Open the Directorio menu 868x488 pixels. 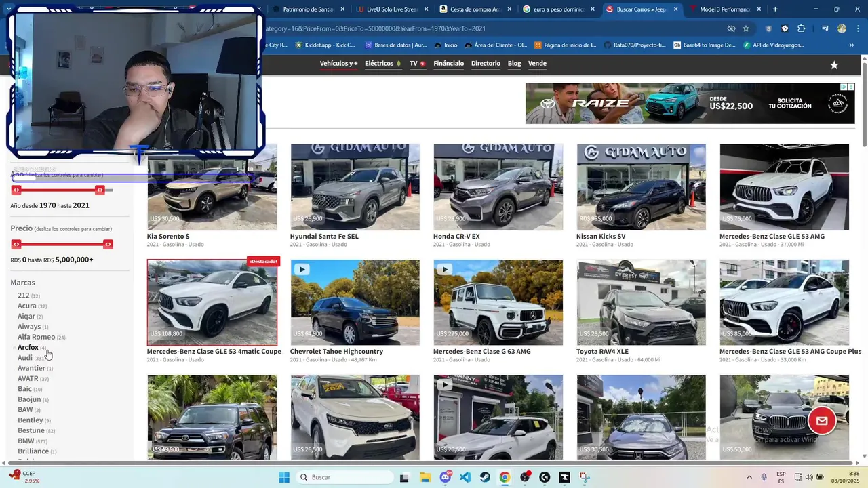click(x=486, y=64)
